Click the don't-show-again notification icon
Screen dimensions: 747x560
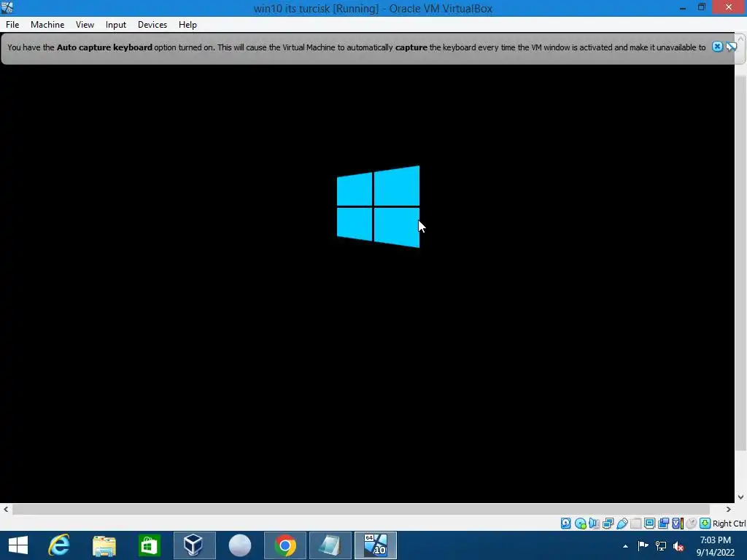731,47
